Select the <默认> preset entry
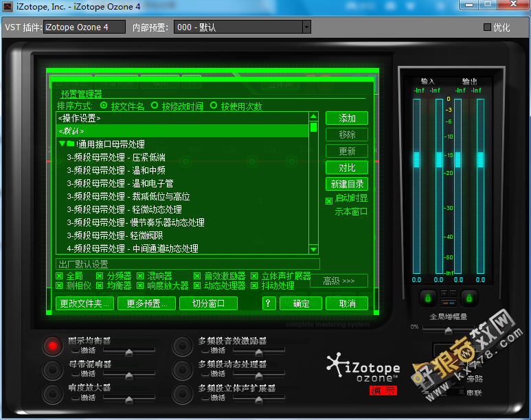The height and width of the screenshot is (420, 531). pyautogui.click(x=183, y=131)
